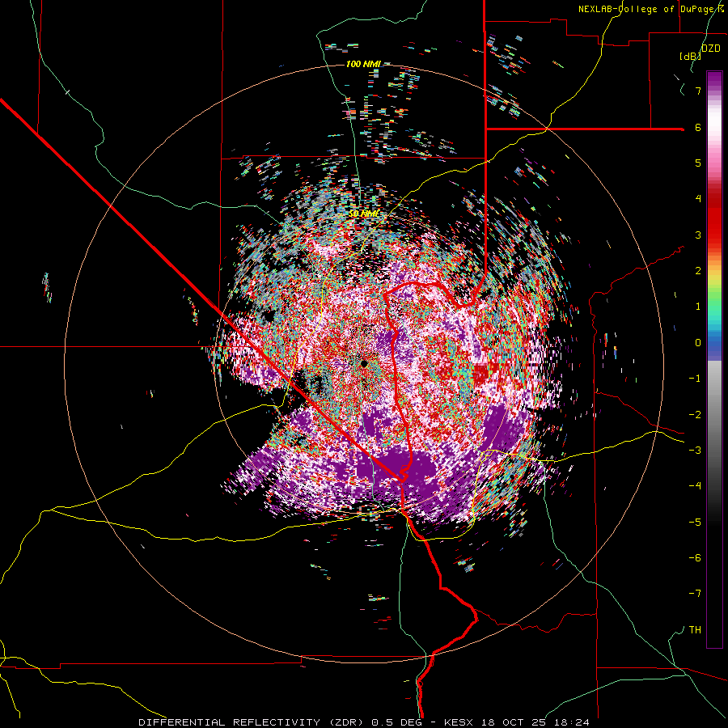Screen dimensions: 728x728
Task: Click the legend value -6
Action: pos(695,558)
